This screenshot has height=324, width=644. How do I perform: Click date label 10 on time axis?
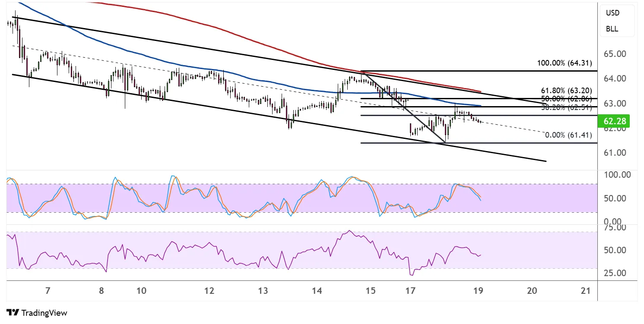tap(141, 291)
